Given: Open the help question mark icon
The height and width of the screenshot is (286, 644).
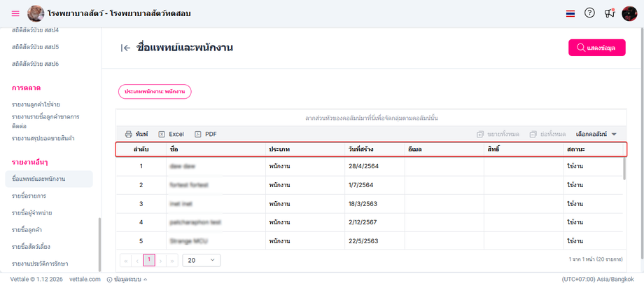Looking at the screenshot, I should click(x=589, y=13).
